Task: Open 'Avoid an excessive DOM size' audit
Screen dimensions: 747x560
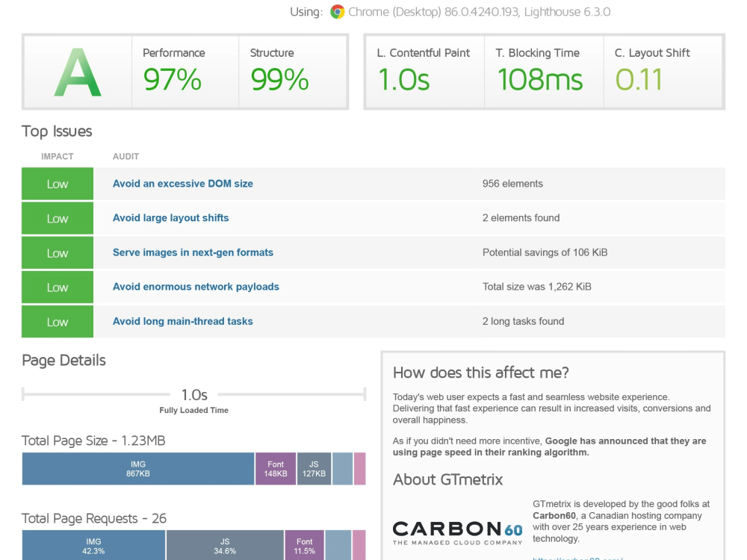Action: (x=182, y=184)
